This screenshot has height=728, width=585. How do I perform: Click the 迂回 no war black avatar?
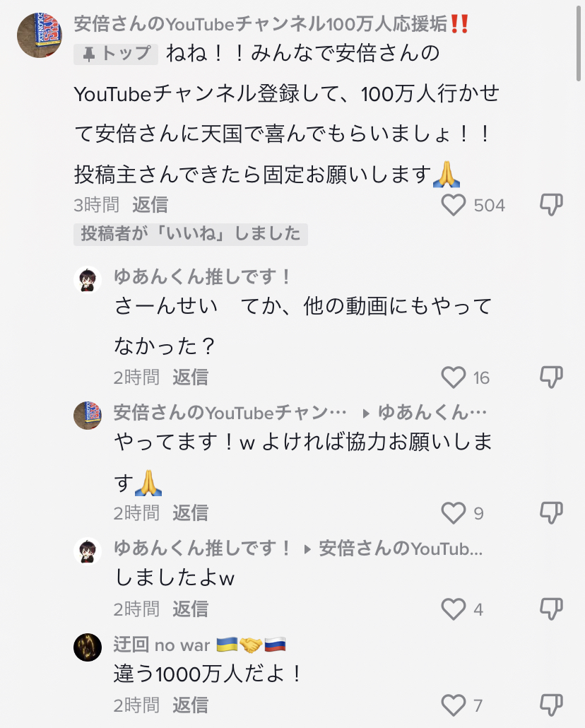(x=88, y=647)
